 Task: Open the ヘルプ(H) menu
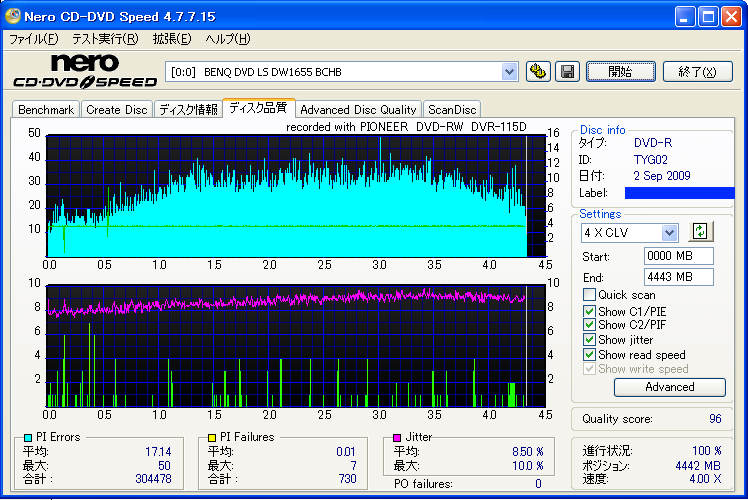(x=227, y=39)
